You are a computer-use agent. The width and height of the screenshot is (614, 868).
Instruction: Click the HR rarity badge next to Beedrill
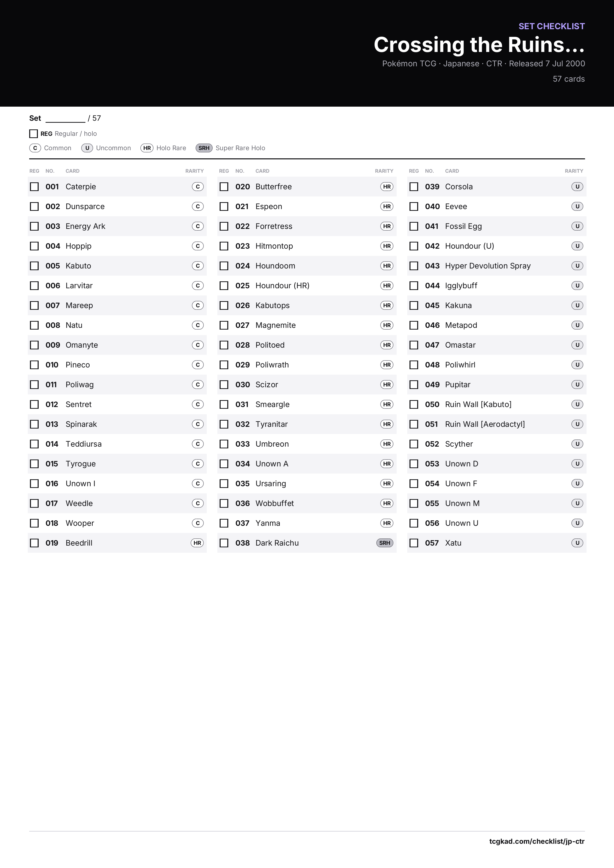coord(197,543)
